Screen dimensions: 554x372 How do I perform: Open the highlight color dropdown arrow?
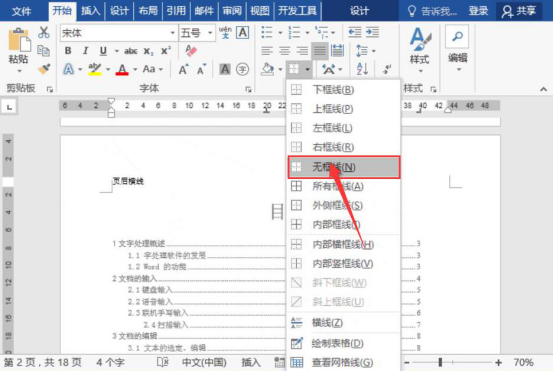(x=108, y=69)
